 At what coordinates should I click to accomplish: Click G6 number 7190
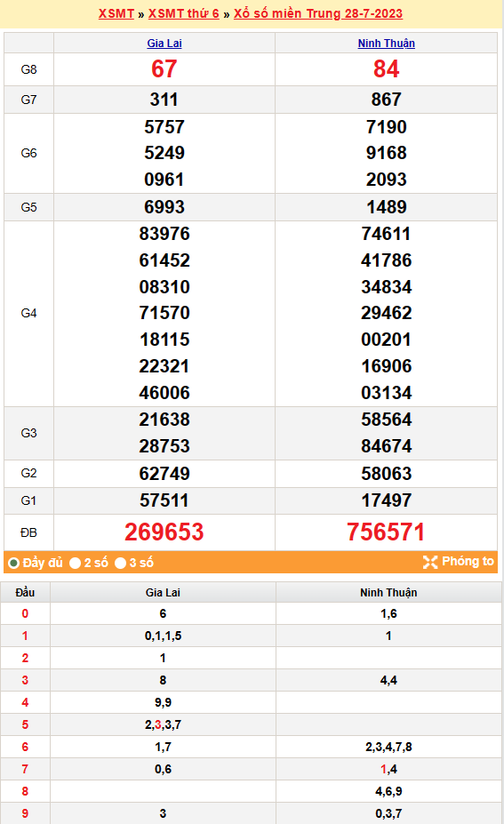387,126
